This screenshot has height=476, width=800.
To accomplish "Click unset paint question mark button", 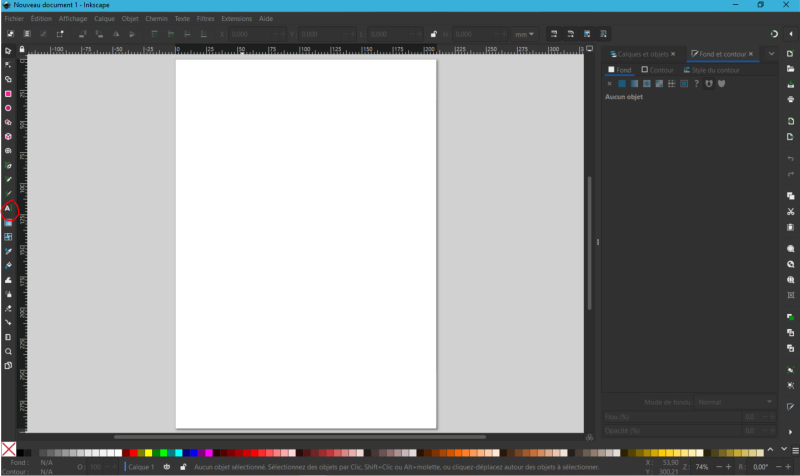I will (696, 84).
